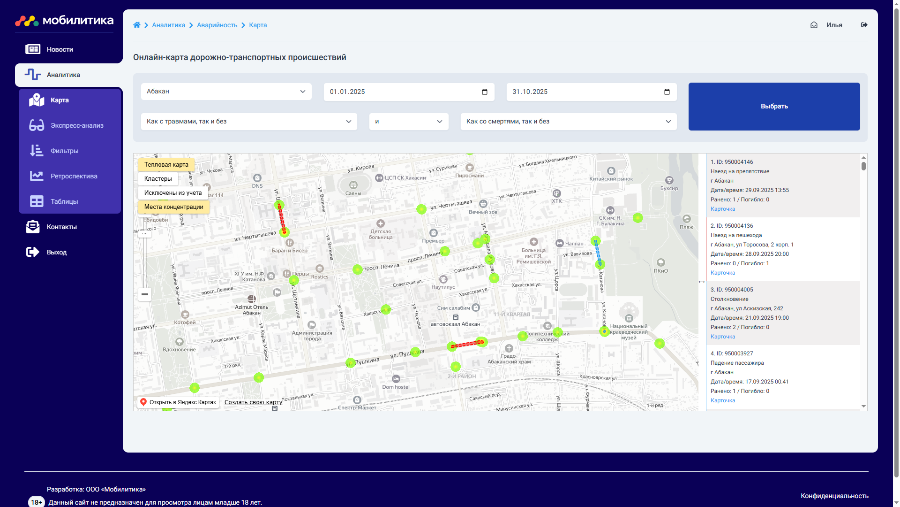
Task: Toggle Тепловая карта map layer
Action: pos(166,164)
